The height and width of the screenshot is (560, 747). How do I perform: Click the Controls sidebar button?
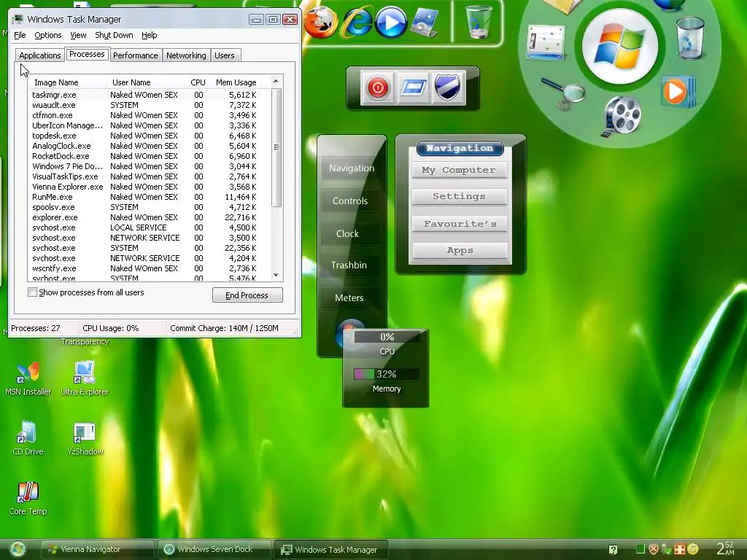(x=350, y=201)
